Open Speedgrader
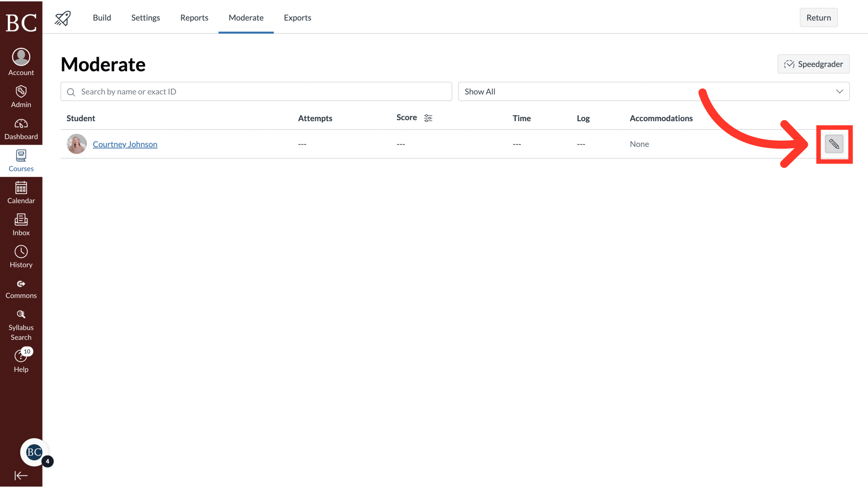The image size is (868, 488). 813,64
